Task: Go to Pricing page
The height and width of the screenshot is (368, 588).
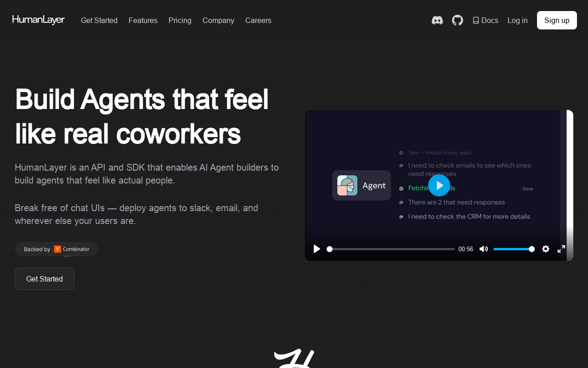Action: (180, 20)
